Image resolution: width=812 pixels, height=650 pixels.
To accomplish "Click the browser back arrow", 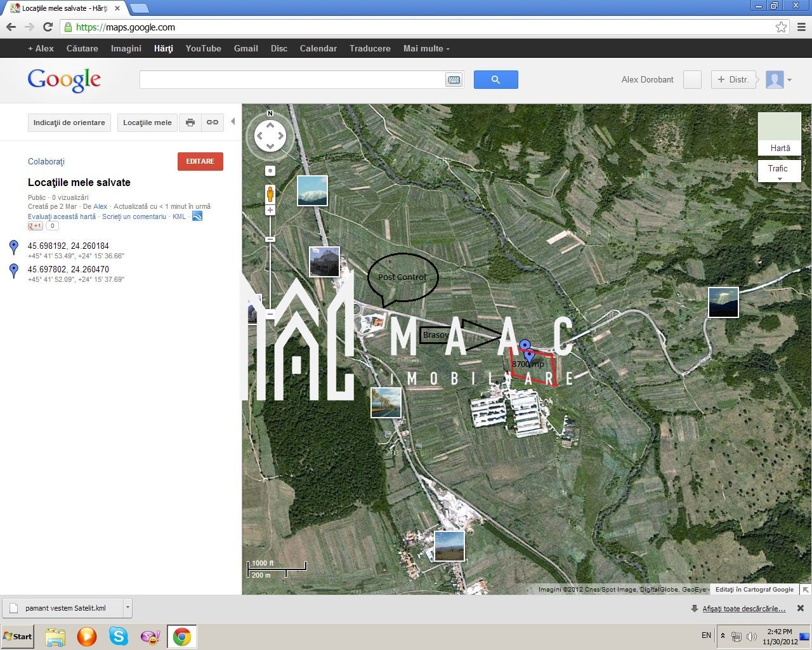I will click(x=11, y=27).
